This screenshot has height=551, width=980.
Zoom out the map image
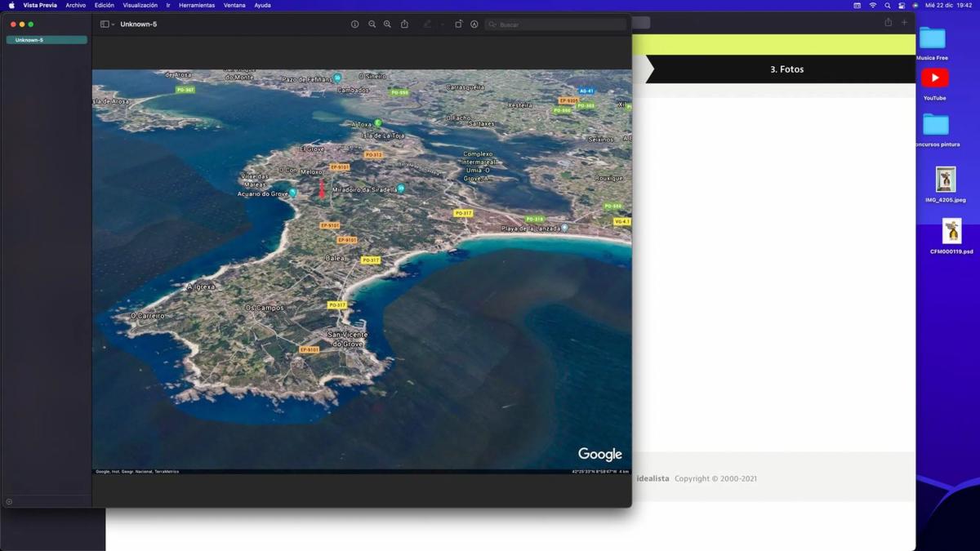click(x=372, y=24)
